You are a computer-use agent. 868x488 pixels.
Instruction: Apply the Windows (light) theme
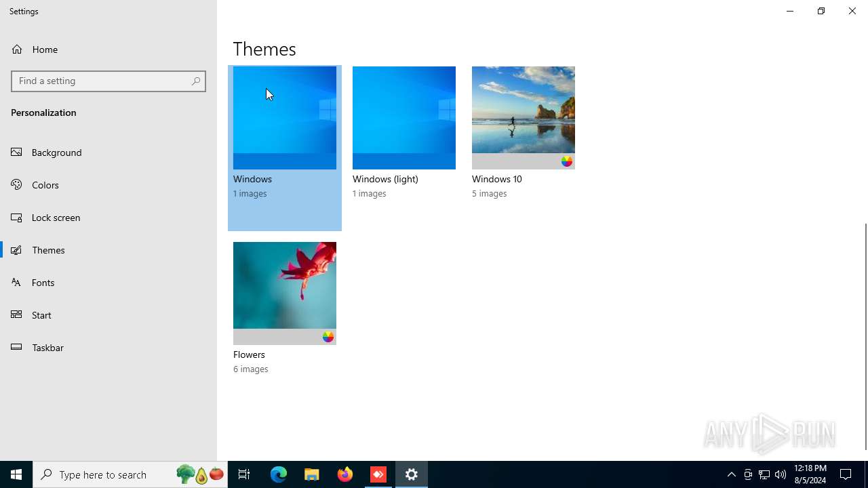coord(404,118)
